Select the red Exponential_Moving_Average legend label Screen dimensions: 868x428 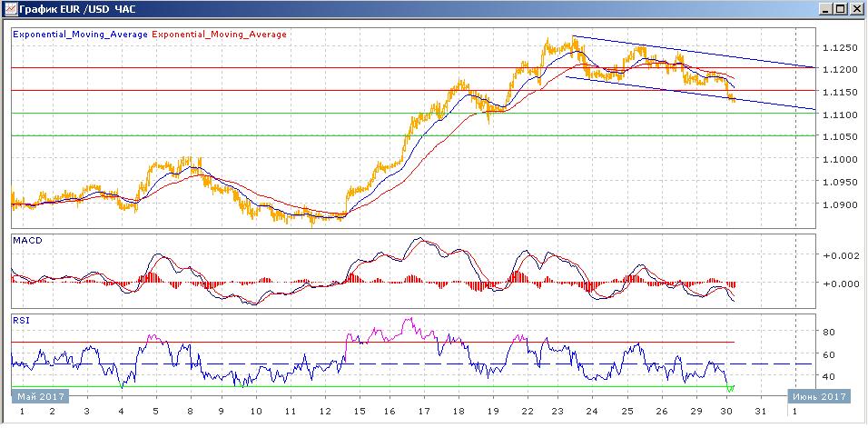pyautogui.click(x=219, y=35)
